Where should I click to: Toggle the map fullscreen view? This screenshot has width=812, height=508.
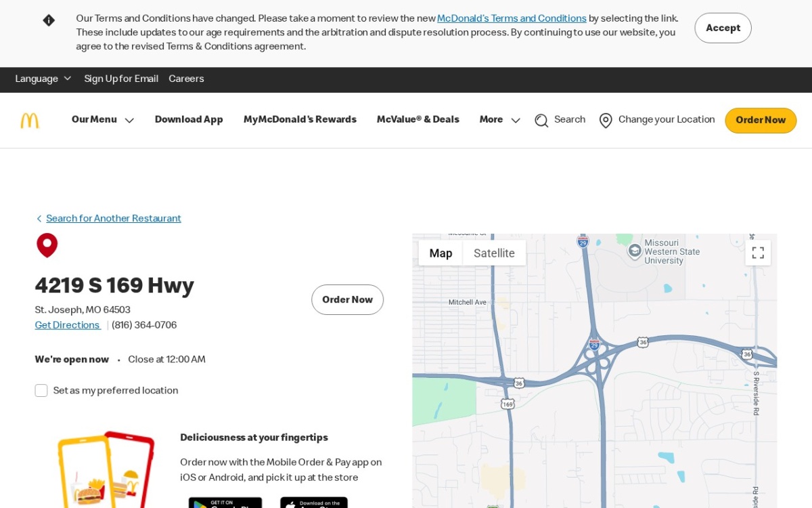coord(758,253)
